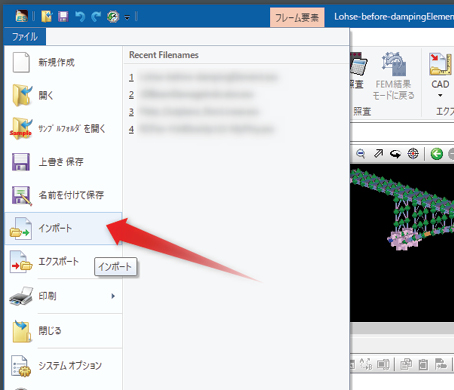This screenshot has height=390, width=454.
Task: Click the purple save floppy icon in title bar
Action: (x=63, y=16)
